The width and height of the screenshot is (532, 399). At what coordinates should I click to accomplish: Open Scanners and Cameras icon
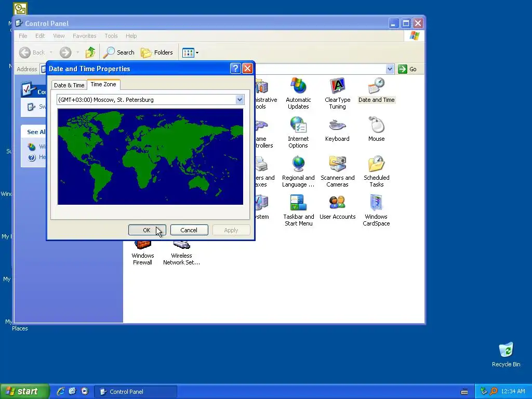pyautogui.click(x=337, y=171)
